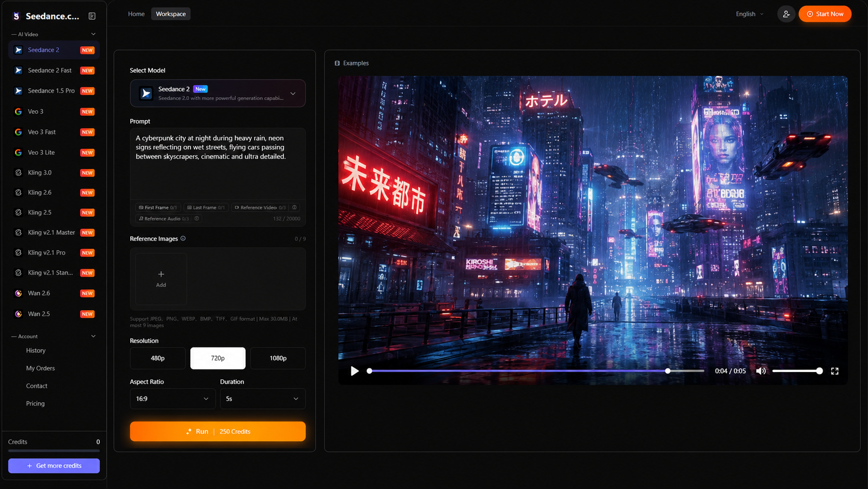Add a First Frame image

[158, 207]
